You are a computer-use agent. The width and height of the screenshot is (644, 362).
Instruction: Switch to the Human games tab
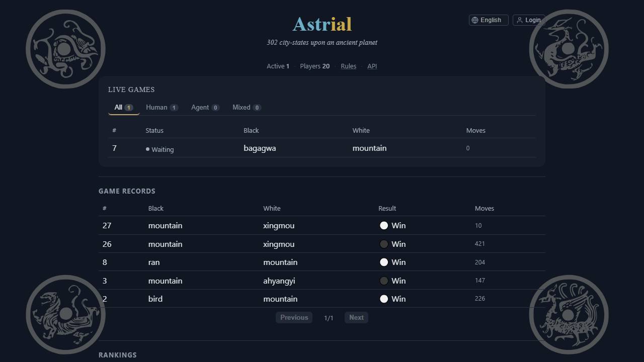click(162, 107)
